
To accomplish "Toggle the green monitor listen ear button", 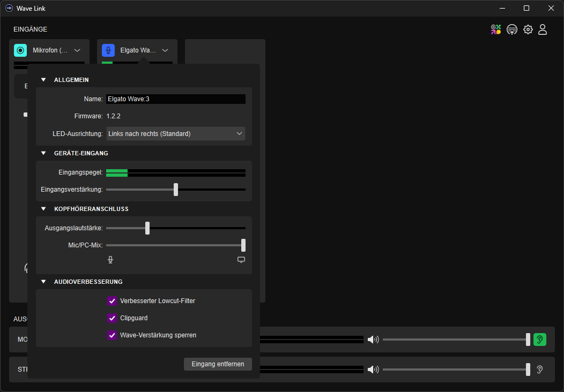I will pos(540,340).
